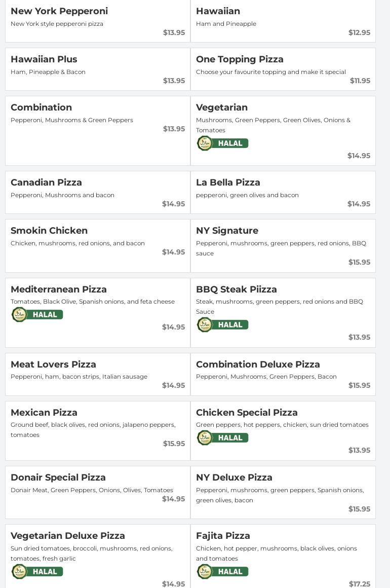Image resolution: width=390 pixels, height=588 pixels.
Task: Click Mexican Pizza heading
Action: point(44,413)
